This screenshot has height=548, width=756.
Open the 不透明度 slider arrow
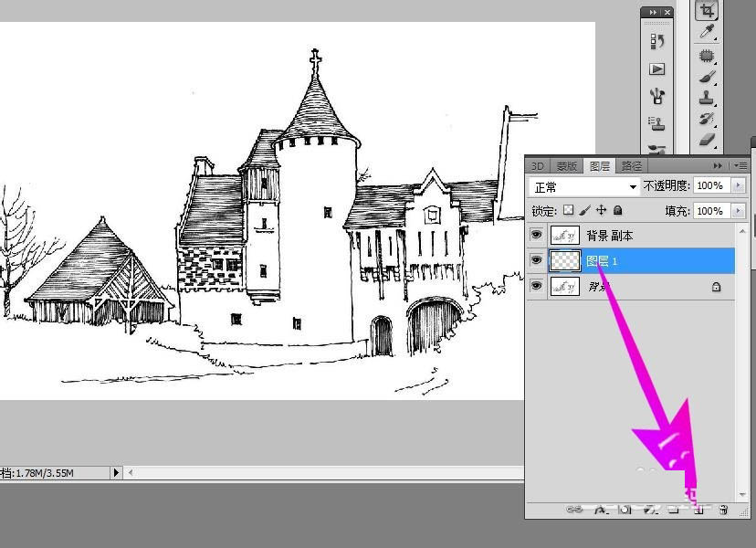[739, 186]
